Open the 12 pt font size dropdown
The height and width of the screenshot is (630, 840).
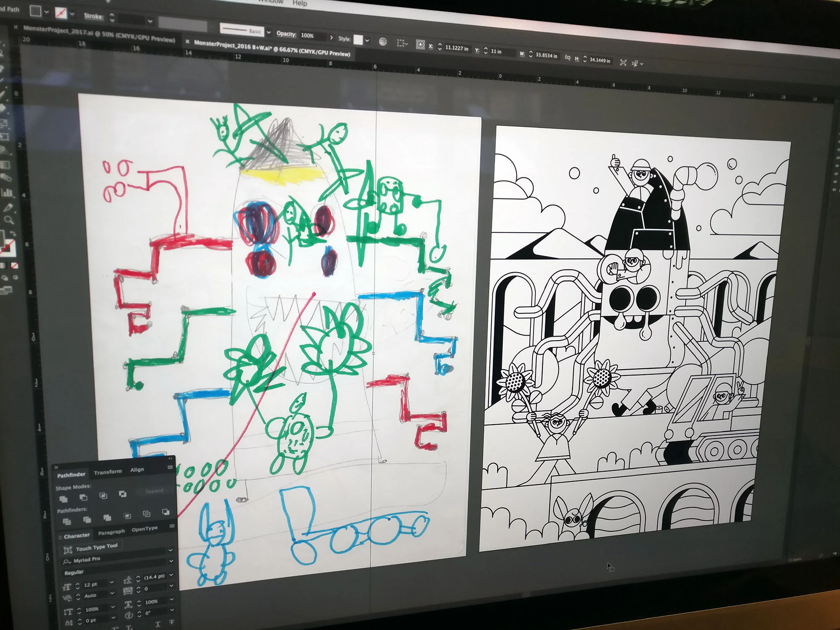click(x=112, y=582)
